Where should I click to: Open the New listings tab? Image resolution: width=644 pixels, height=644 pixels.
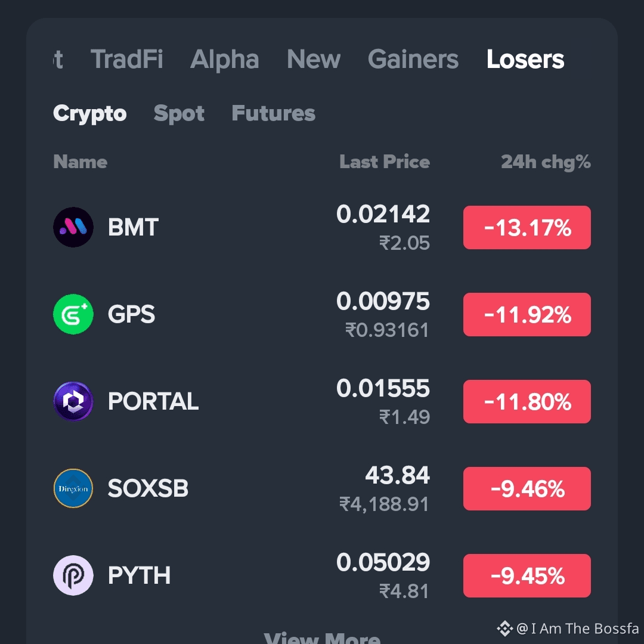pyautogui.click(x=314, y=59)
